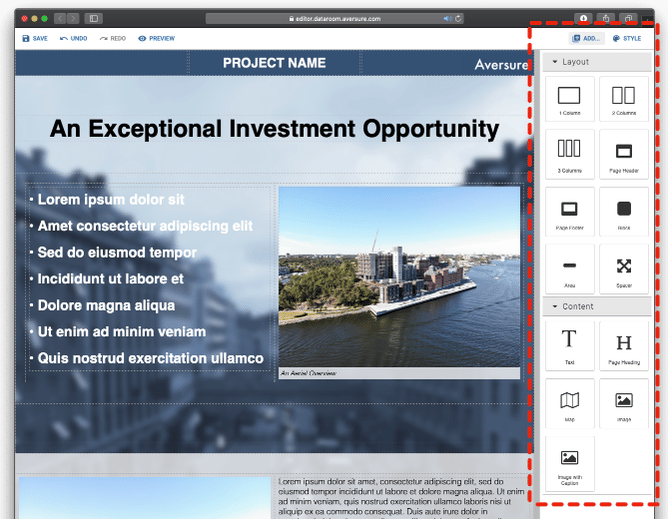Screen dimensions: 668x519
Task: Select the 'An Exceptional Investment Opportunity' heading
Action: tap(274, 129)
